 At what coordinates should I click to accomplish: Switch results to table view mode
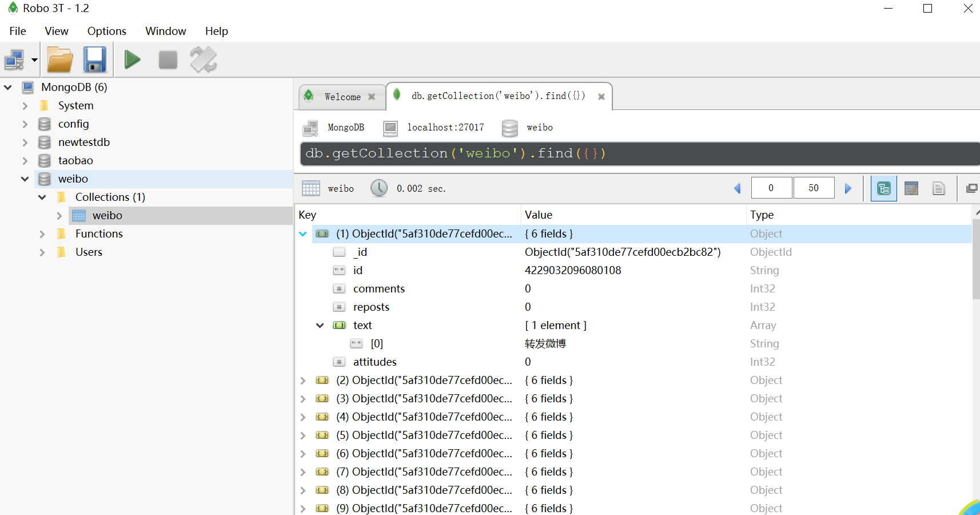point(911,188)
